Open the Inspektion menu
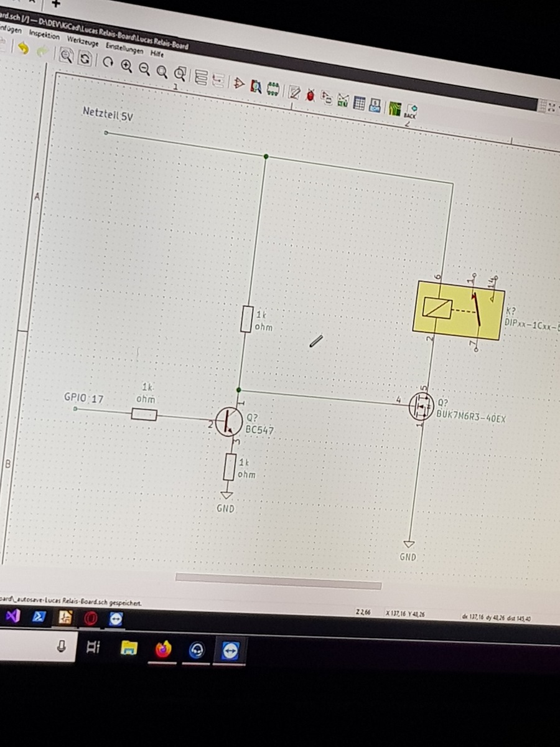 pyautogui.click(x=44, y=34)
